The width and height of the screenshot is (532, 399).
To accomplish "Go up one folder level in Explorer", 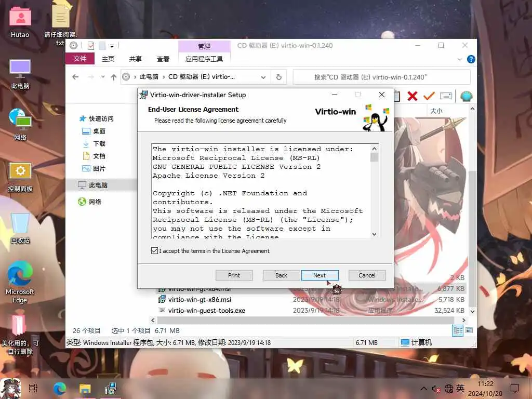I will pyautogui.click(x=113, y=77).
